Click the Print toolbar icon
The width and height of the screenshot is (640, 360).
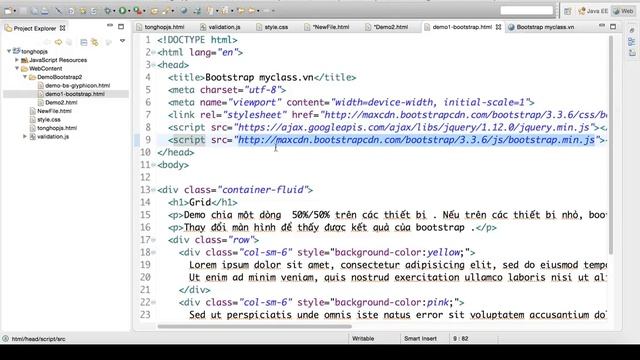44,11
